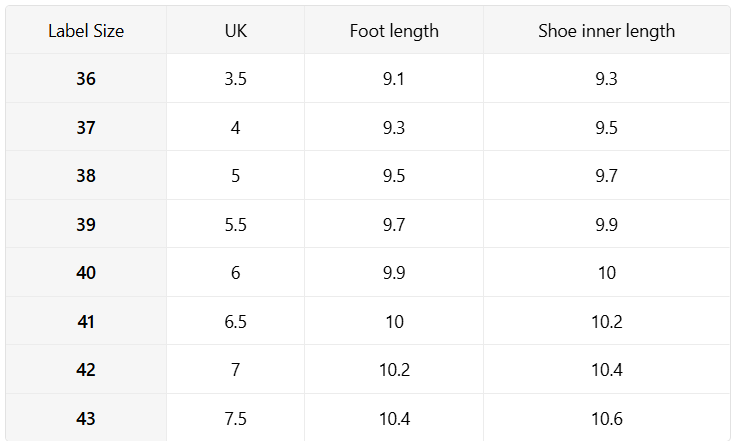This screenshot has width=735, height=441.
Task: Select label size 43 cell
Action: [86, 418]
